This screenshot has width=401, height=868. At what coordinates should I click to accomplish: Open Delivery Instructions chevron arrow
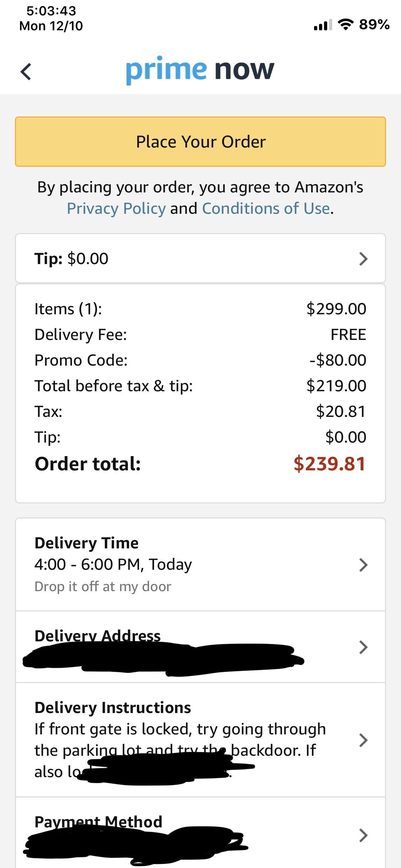click(363, 740)
